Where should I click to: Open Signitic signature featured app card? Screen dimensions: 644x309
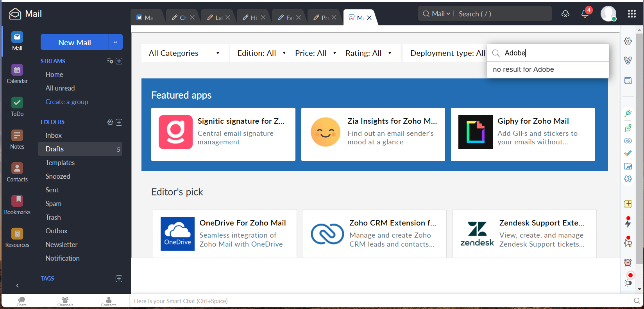click(223, 134)
